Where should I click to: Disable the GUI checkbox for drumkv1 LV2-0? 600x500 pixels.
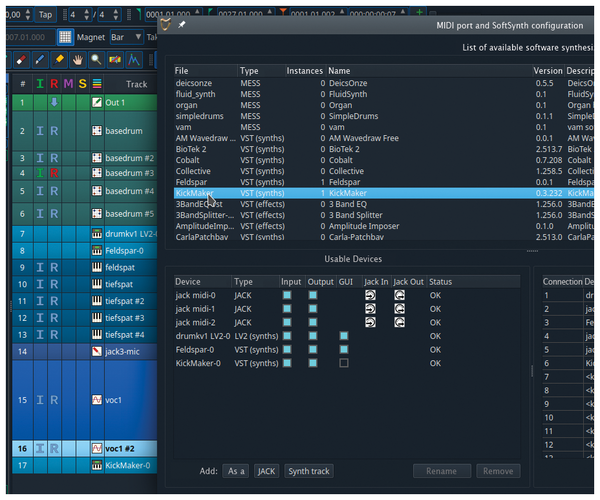point(344,336)
